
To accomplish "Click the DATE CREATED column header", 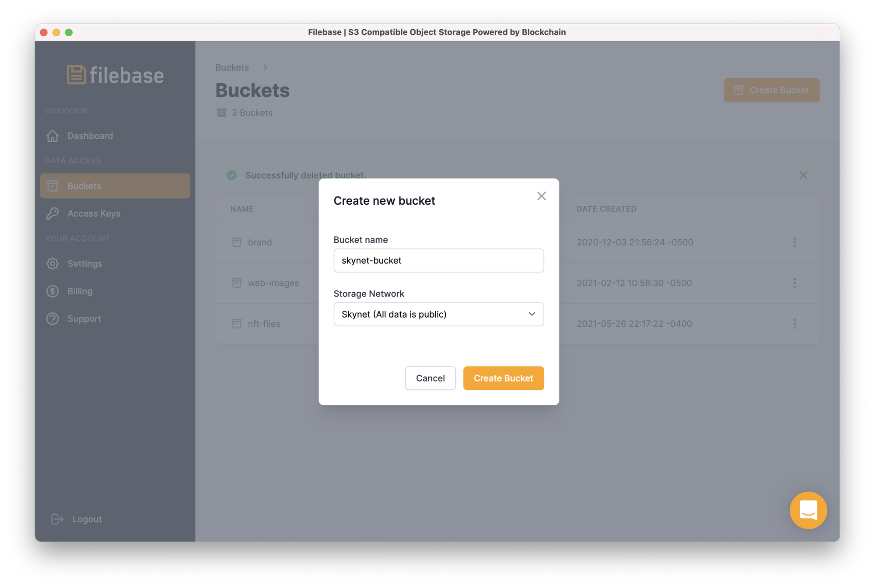I will (x=606, y=209).
